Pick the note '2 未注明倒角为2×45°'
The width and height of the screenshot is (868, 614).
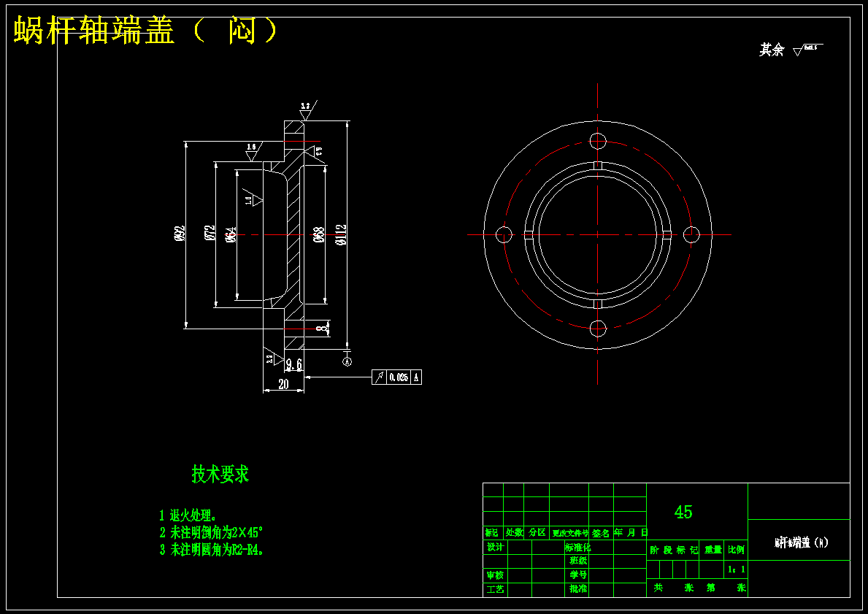(211, 533)
